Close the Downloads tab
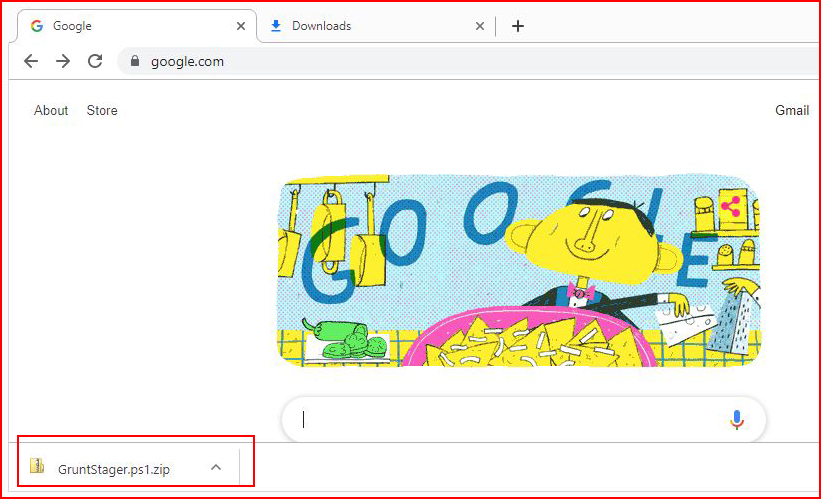This screenshot has width=821, height=499. pos(480,26)
